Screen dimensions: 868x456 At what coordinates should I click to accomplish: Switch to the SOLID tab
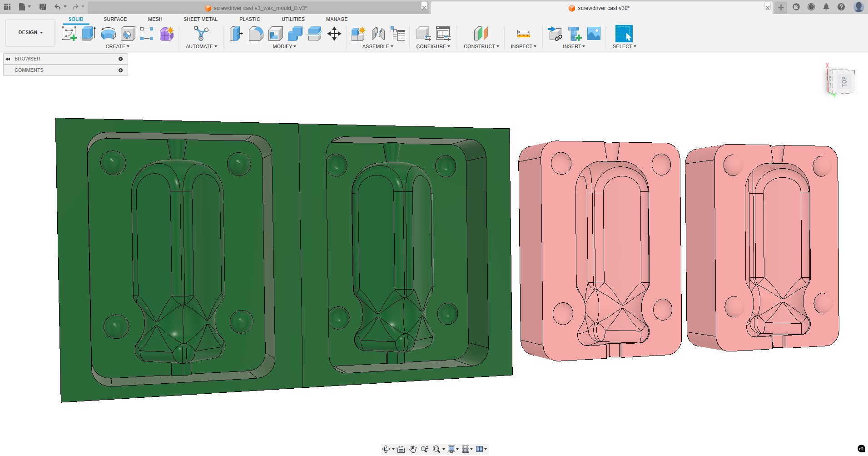point(76,19)
